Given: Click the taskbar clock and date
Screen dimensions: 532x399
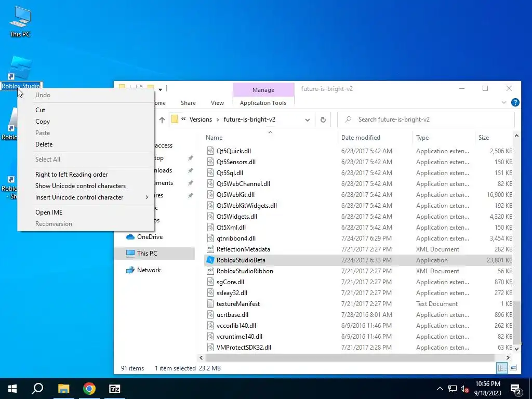Looking at the screenshot, I should click(487, 389).
